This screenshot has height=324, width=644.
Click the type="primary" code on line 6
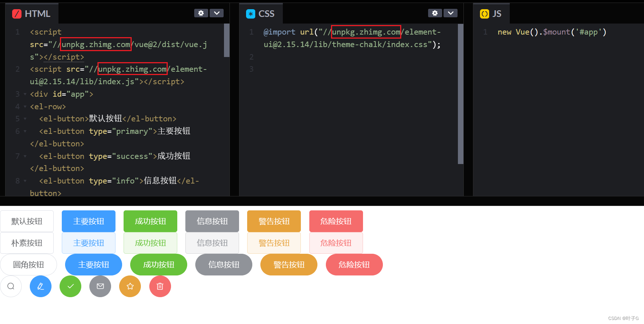tap(121, 131)
